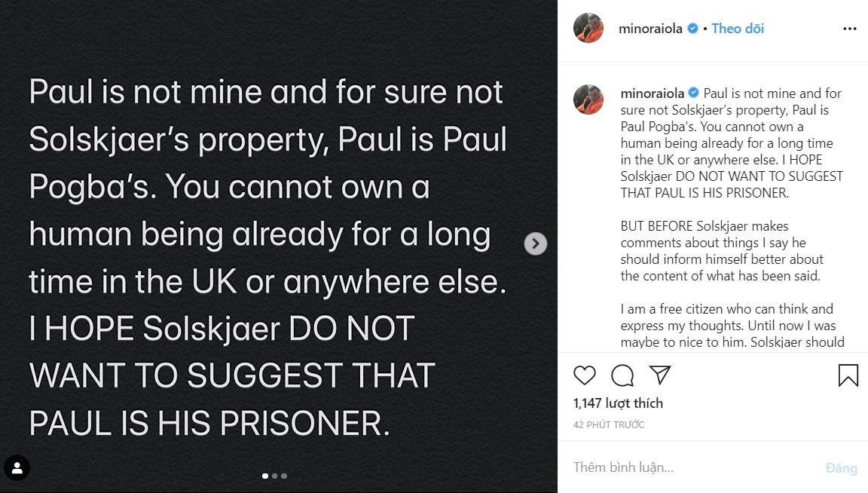Submit a comment with the Đăng button

(x=842, y=467)
